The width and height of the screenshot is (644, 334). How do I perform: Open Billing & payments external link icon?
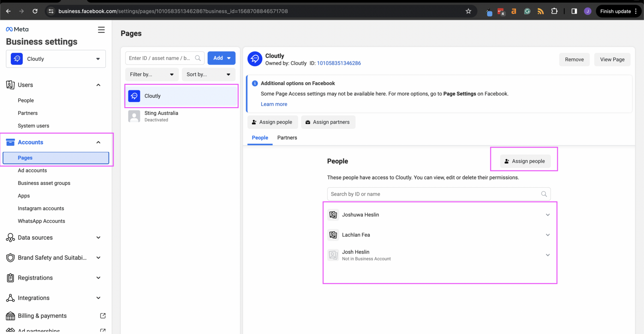pyautogui.click(x=103, y=316)
